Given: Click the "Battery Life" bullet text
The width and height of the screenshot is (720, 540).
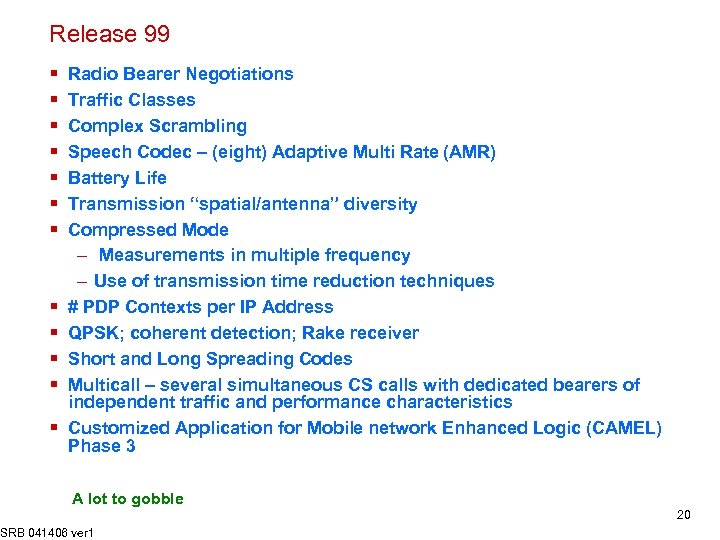Looking at the screenshot, I should pyautogui.click(x=117, y=178).
